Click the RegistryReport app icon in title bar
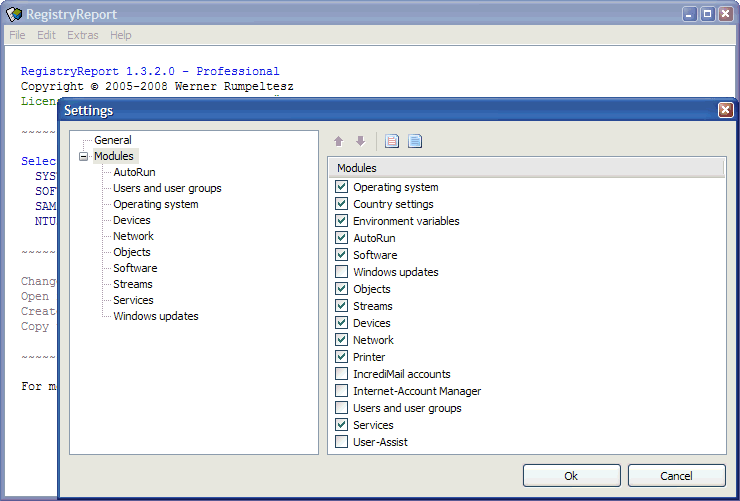 pyautogui.click(x=12, y=14)
